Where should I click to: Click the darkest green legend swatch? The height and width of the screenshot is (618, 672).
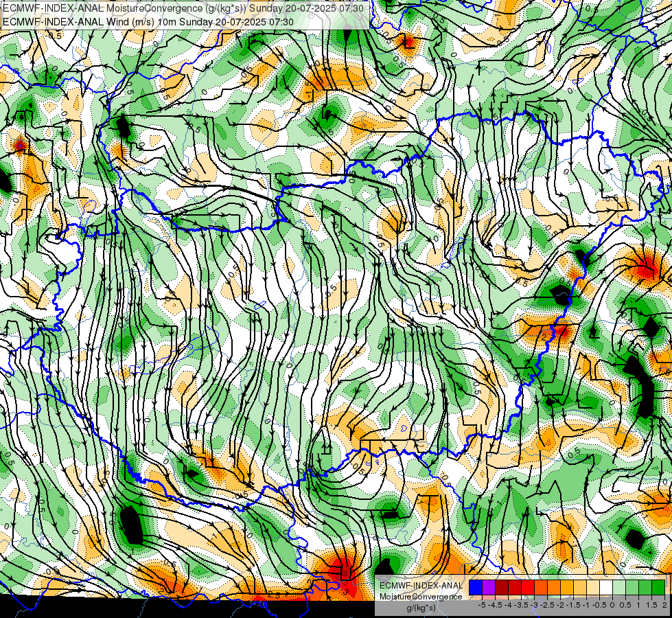click(x=658, y=588)
